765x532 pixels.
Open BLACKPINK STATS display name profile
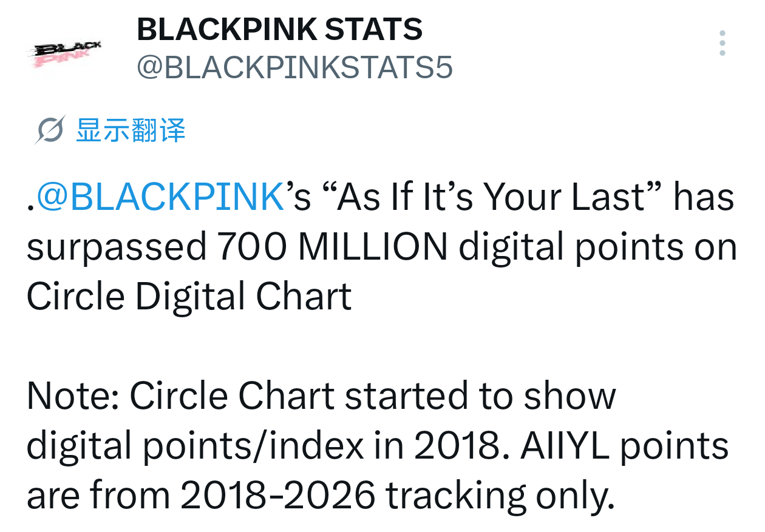pos(280,29)
